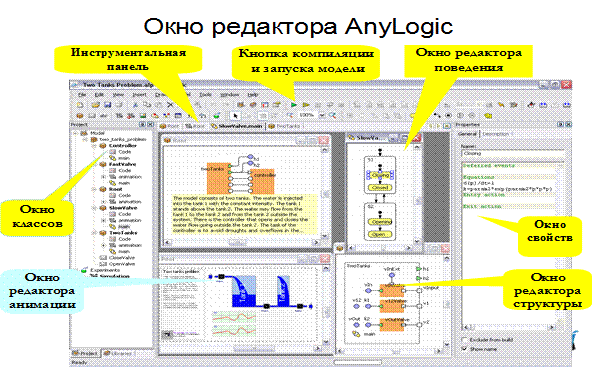Click the Delete X toolbar icon
This screenshot has width=593, height=368.
[x=170, y=105]
